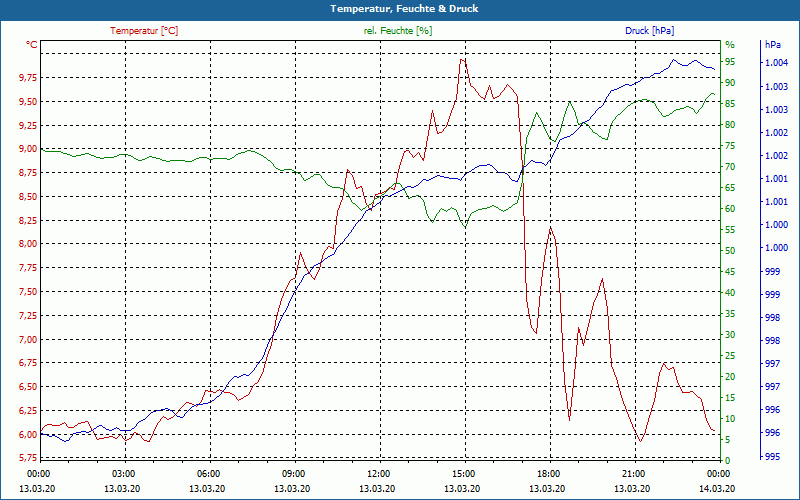This screenshot has width=800, height=500.
Task: Click the humidity tick "70"
Action: (730, 167)
